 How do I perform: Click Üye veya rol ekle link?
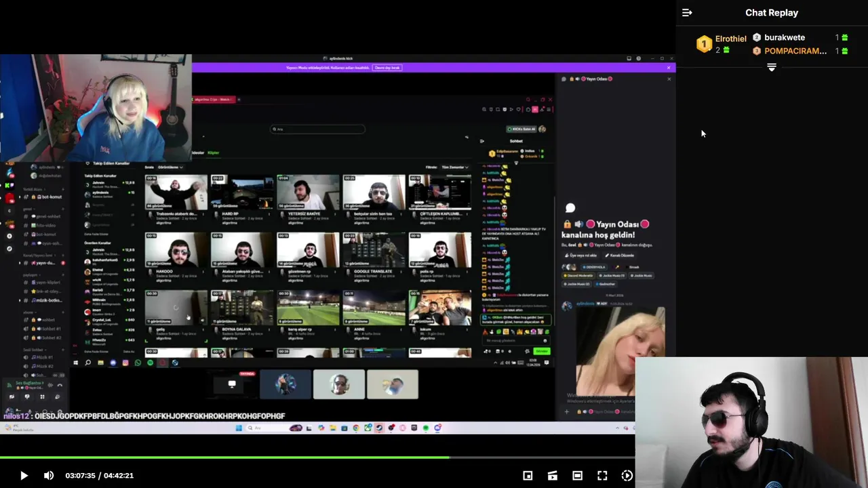[581, 256]
